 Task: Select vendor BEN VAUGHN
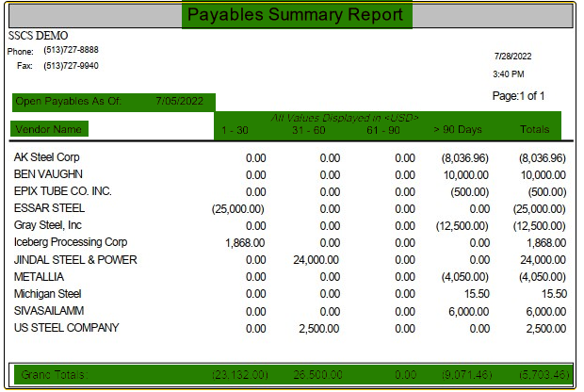[48, 174]
